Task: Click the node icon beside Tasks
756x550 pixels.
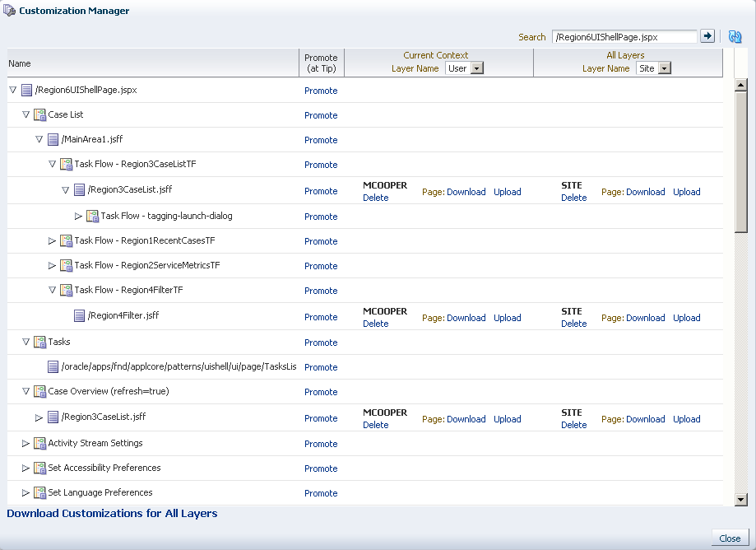Action: [39, 343]
